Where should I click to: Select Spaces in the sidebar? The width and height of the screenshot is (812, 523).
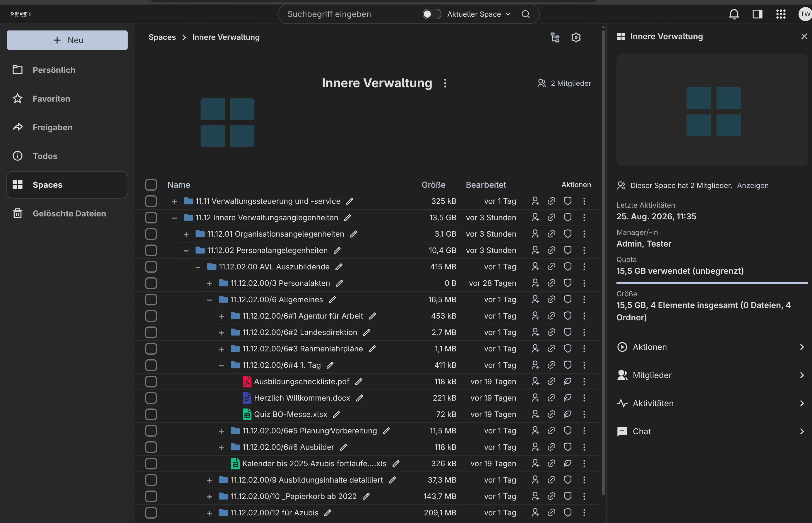pos(67,185)
